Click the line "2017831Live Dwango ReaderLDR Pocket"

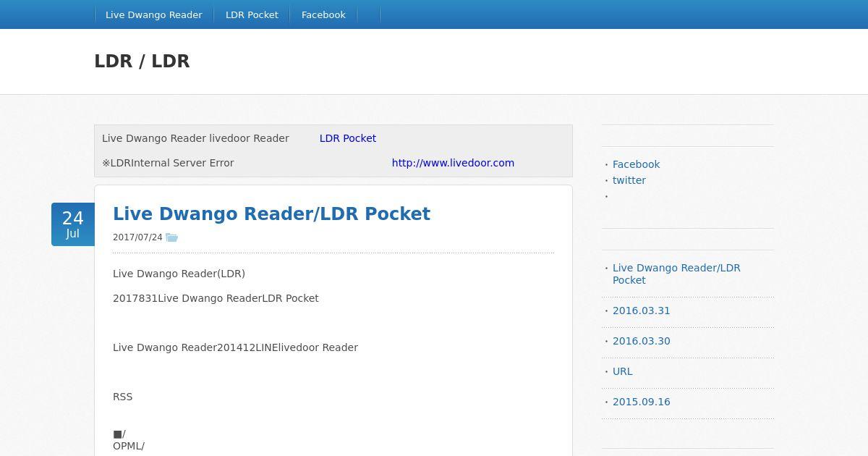pos(216,298)
